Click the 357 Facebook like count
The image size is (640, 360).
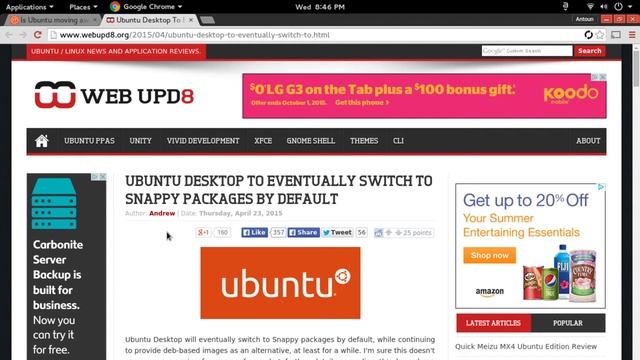278,232
